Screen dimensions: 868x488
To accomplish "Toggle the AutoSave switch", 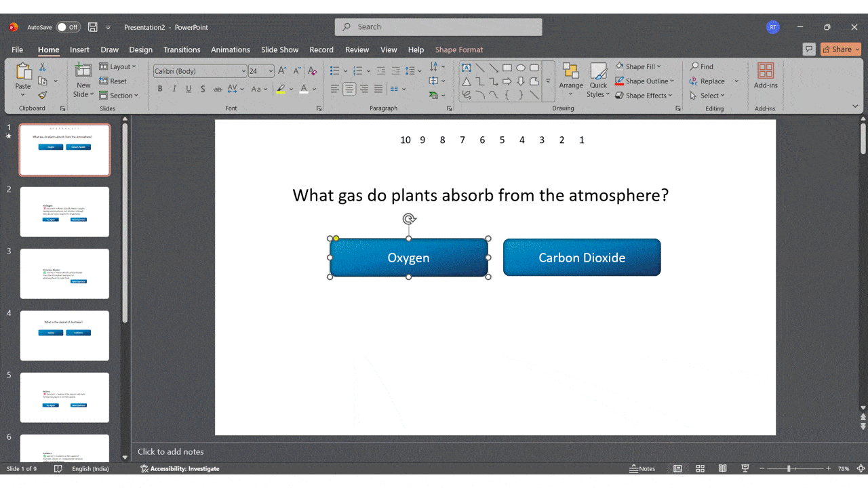I will point(68,27).
